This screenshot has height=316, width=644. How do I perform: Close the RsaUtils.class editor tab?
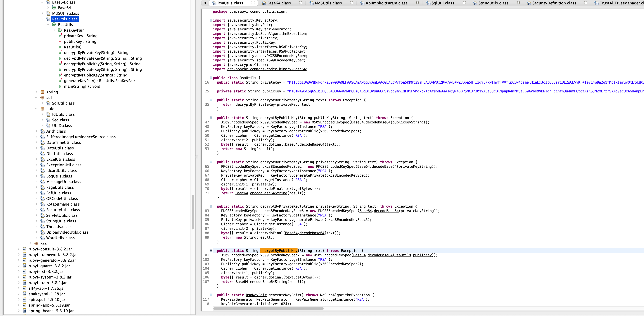point(253,3)
